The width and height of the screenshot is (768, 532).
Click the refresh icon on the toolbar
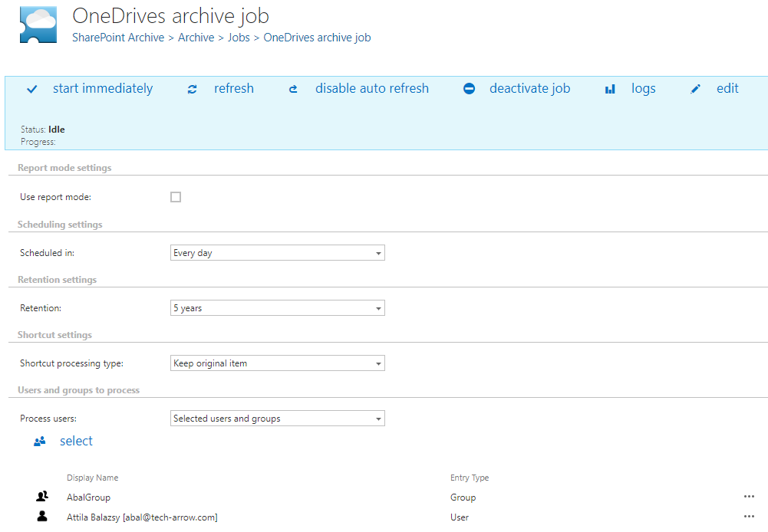[x=192, y=89]
